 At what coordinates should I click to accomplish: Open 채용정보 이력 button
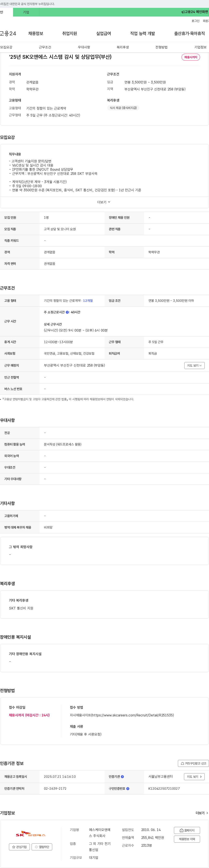tap(187, 839)
